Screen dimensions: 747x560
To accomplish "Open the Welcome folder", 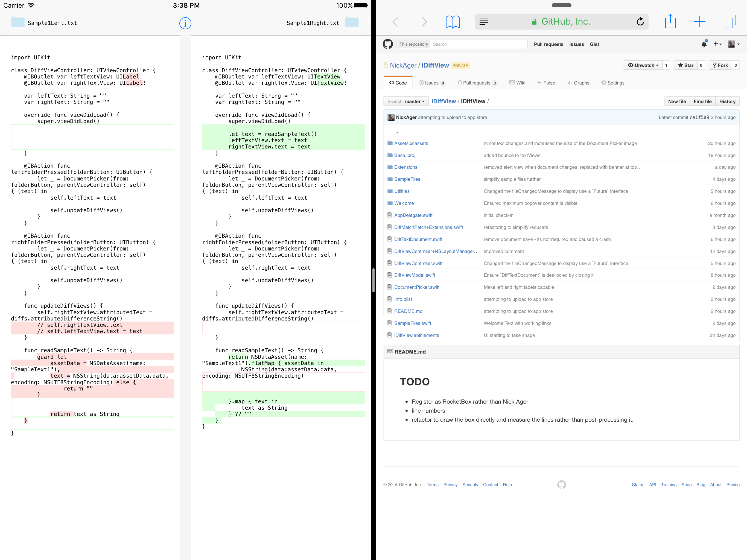I will [x=404, y=203].
